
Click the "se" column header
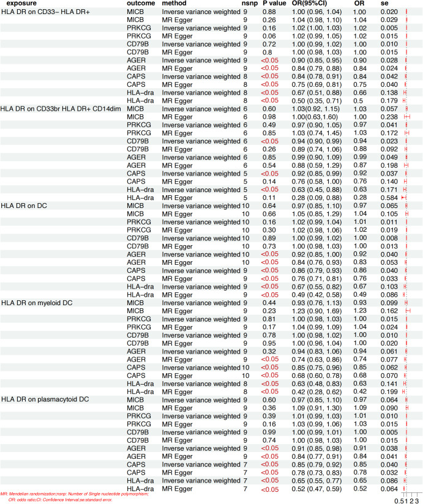pyautogui.click(x=384, y=3)
